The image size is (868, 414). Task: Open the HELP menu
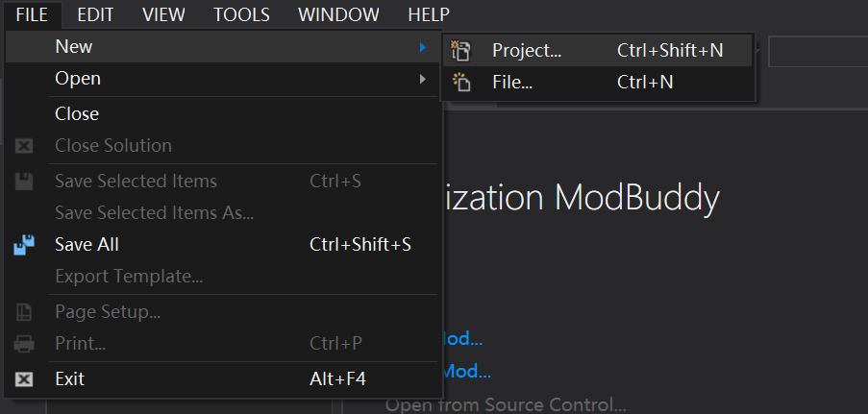click(x=429, y=14)
